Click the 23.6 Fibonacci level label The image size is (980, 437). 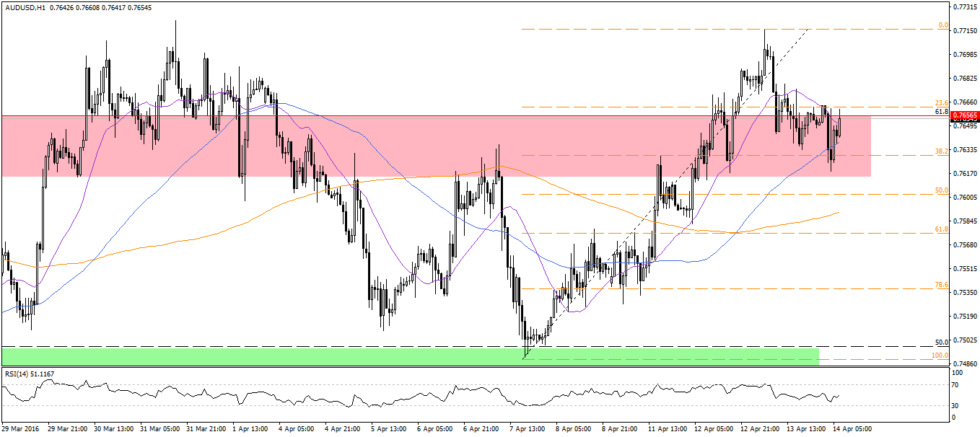[x=942, y=103]
